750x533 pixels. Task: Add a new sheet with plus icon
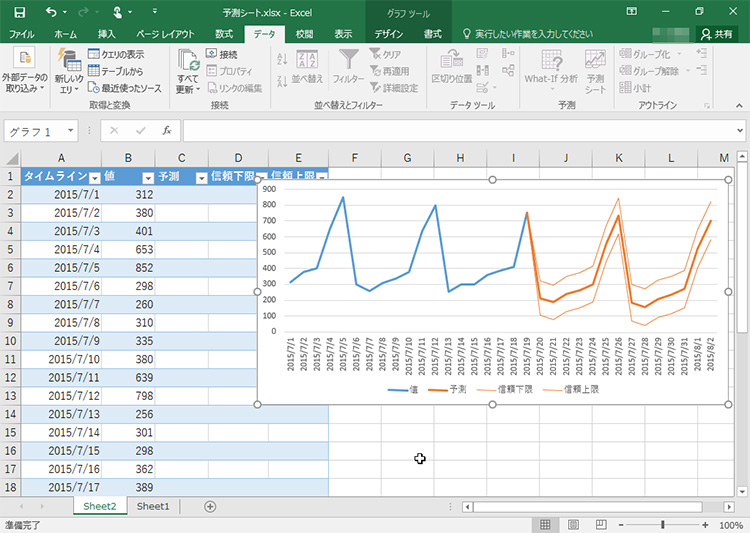tap(210, 507)
